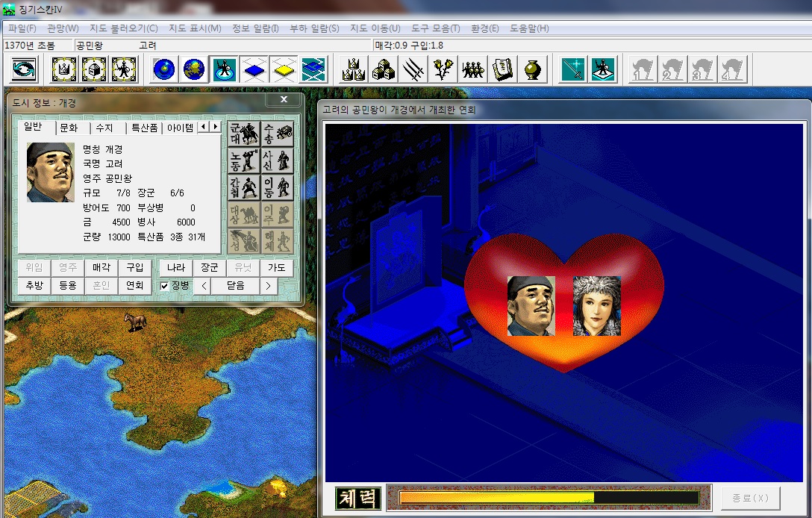Click the 닫음 close button
The width and height of the screenshot is (812, 518).
tap(236, 285)
